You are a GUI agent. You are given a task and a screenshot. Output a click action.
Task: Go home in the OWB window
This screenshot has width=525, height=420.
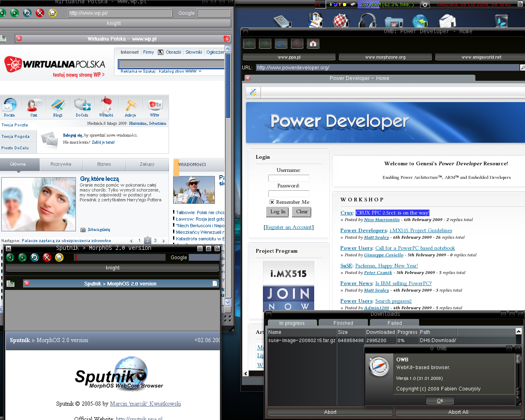click(313, 43)
